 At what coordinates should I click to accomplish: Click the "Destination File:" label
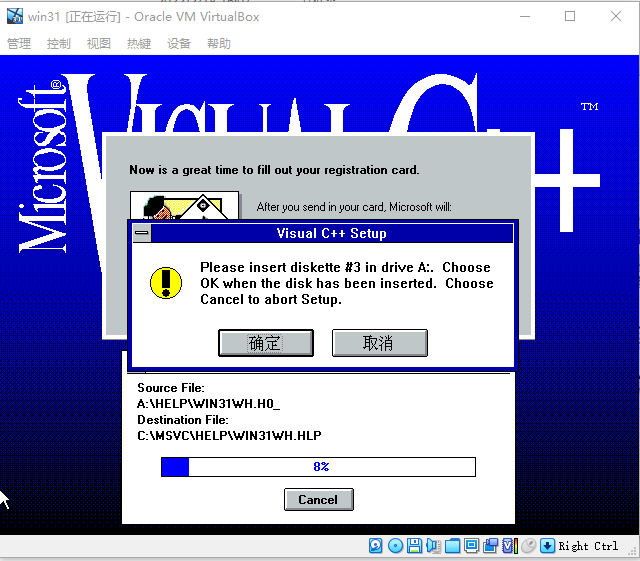(x=182, y=420)
